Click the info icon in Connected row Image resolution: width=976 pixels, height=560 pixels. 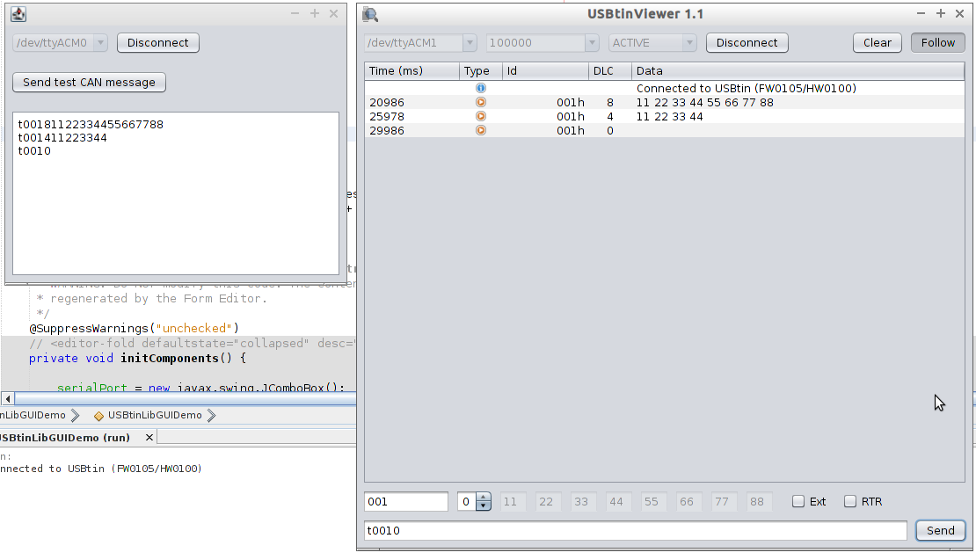pyautogui.click(x=481, y=89)
